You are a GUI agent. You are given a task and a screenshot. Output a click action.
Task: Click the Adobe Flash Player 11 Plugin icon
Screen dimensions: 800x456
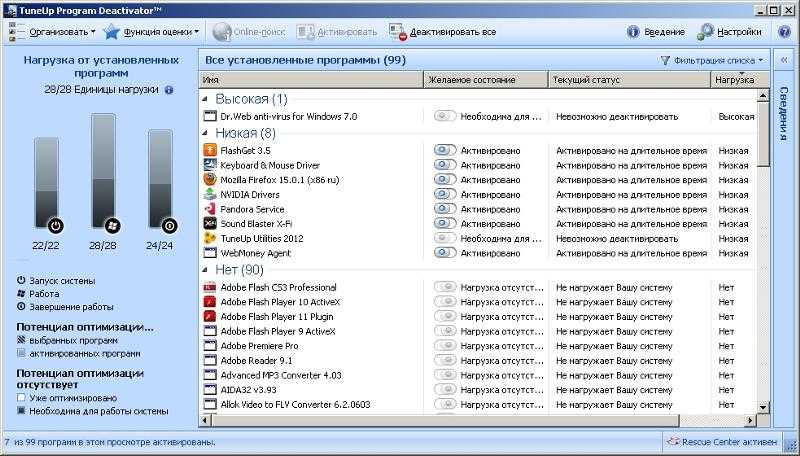click(x=210, y=317)
